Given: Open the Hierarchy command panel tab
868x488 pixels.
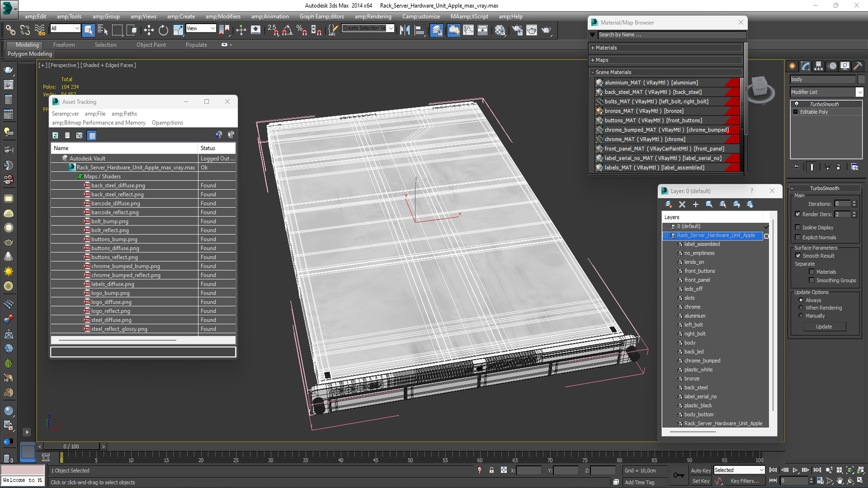Looking at the screenshot, I should tap(818, 66).
